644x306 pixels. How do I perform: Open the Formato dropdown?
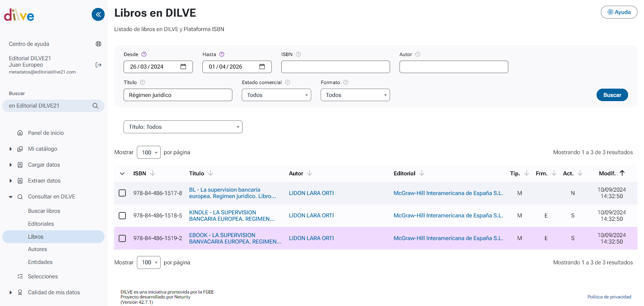click(355, 95)
